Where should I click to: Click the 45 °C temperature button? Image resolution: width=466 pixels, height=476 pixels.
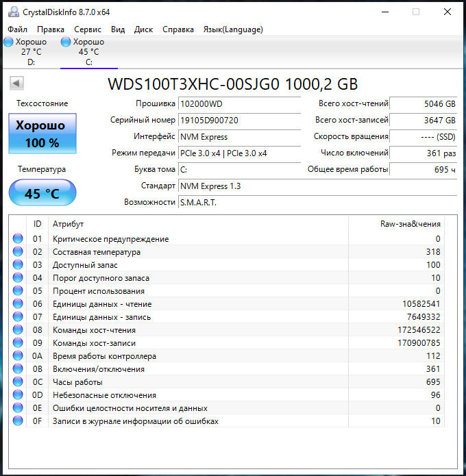tap(42, 193)
